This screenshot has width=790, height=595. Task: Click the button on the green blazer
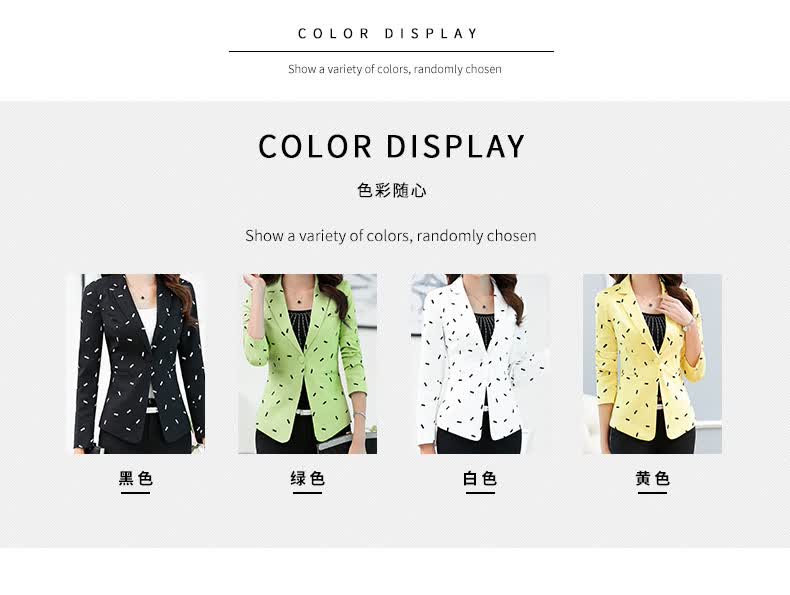tap(302, 363)
